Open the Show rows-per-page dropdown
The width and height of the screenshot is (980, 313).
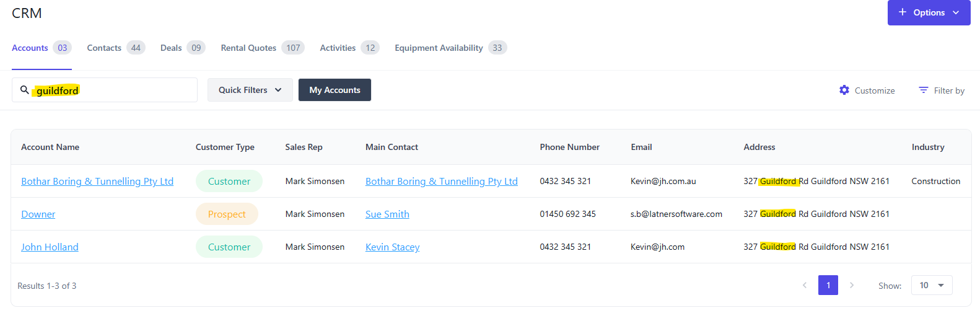pos(932,285)
